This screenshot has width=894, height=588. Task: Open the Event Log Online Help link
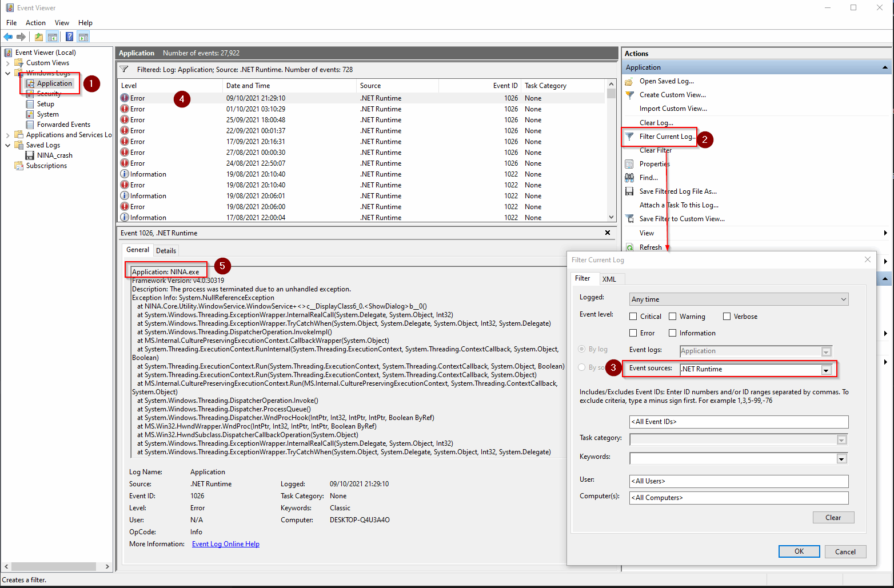coord(226,544)
